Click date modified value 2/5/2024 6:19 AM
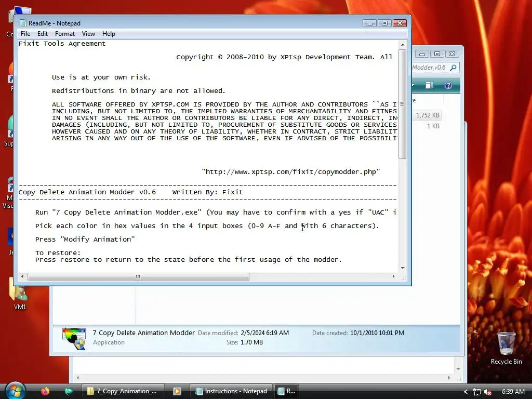The width and height of the screenshot is (532, 399). 264,333
